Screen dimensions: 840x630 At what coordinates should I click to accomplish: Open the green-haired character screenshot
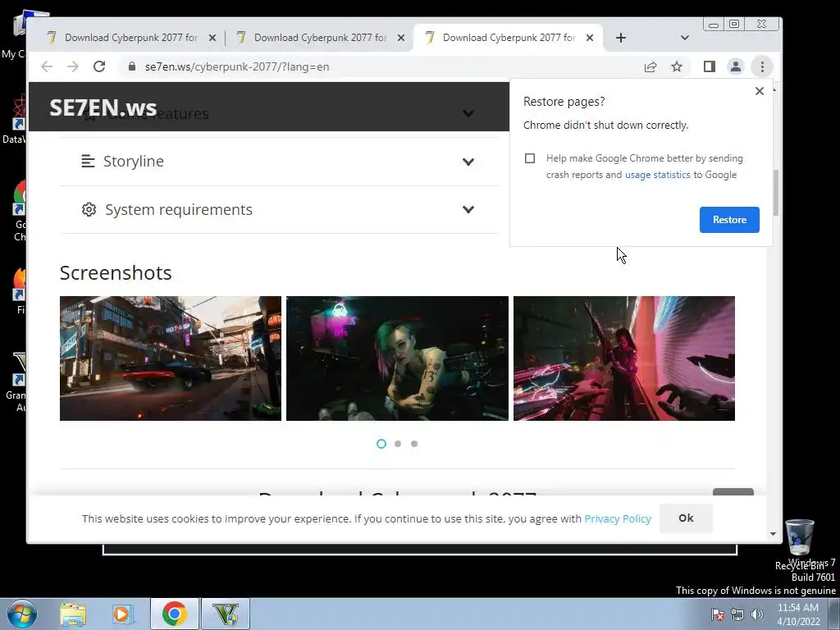[x=397, y=358]
